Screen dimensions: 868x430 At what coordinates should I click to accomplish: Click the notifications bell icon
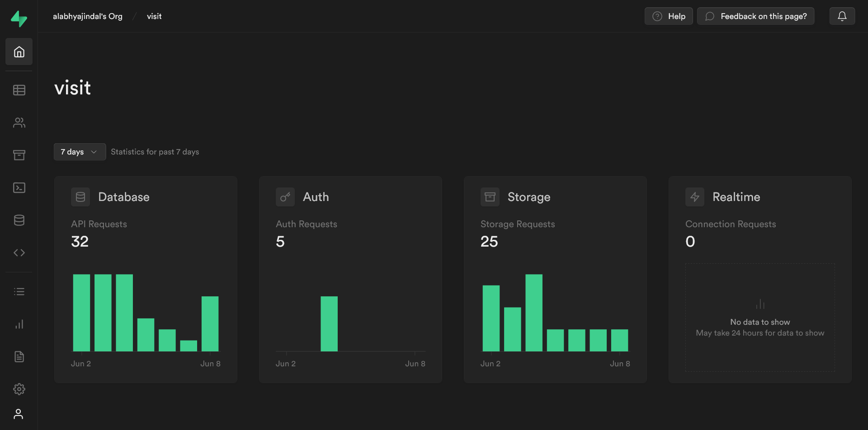(842, 16)
